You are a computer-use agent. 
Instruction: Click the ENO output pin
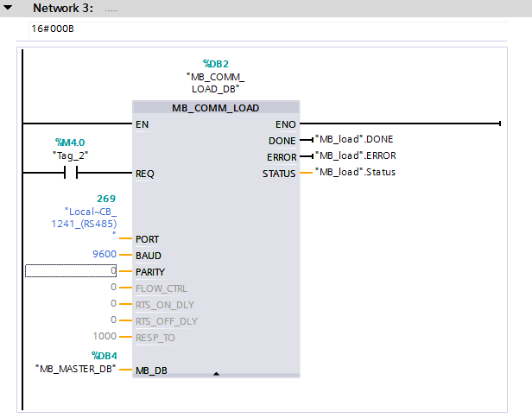tap(286, 124)
